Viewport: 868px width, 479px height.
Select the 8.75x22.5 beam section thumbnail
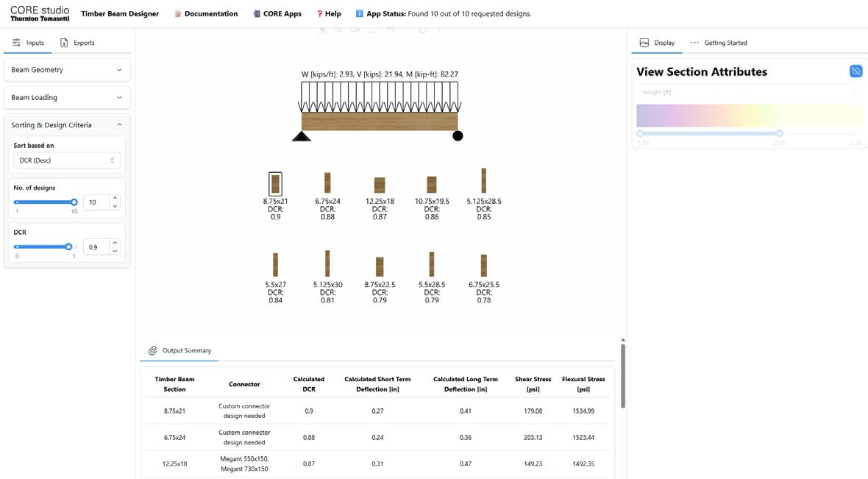(x=379, y=267)
